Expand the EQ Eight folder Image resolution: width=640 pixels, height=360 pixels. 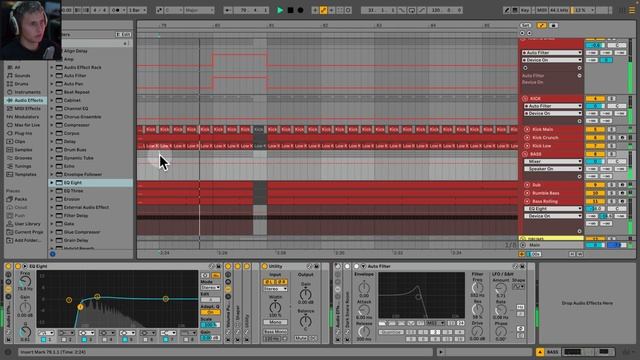[x=52, y=182]
